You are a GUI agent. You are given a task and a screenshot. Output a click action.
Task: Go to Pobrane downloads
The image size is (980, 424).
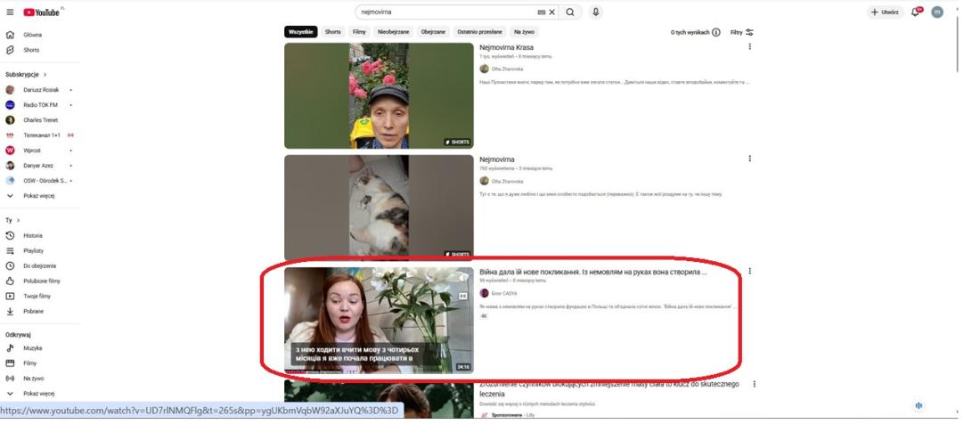click(32, 311)
